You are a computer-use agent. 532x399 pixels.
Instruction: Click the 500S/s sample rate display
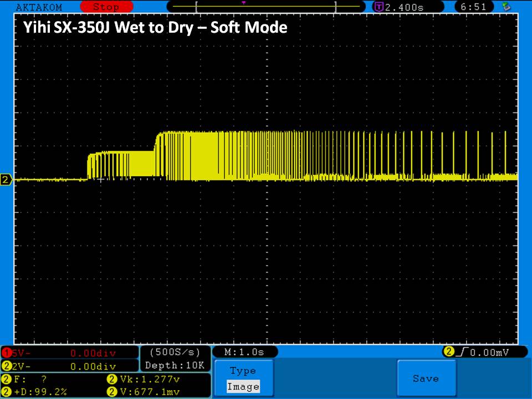click(x=176, y=352)
